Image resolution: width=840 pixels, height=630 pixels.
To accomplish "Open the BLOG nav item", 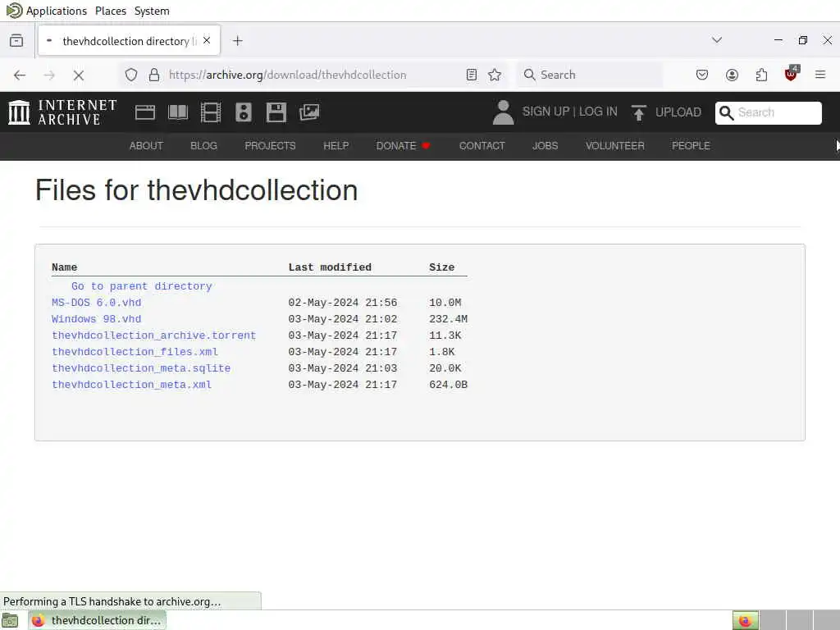I will pyautogui.click(x=203, y=146).
